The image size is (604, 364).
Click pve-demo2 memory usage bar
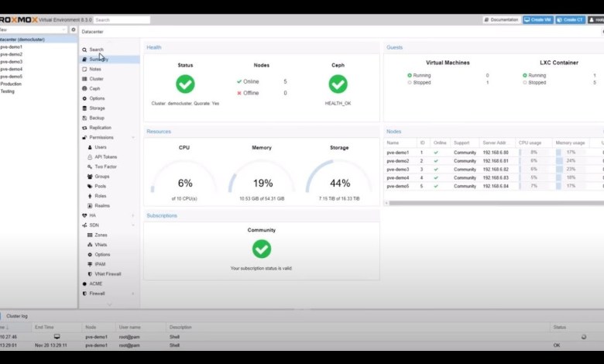coord(571,161)
